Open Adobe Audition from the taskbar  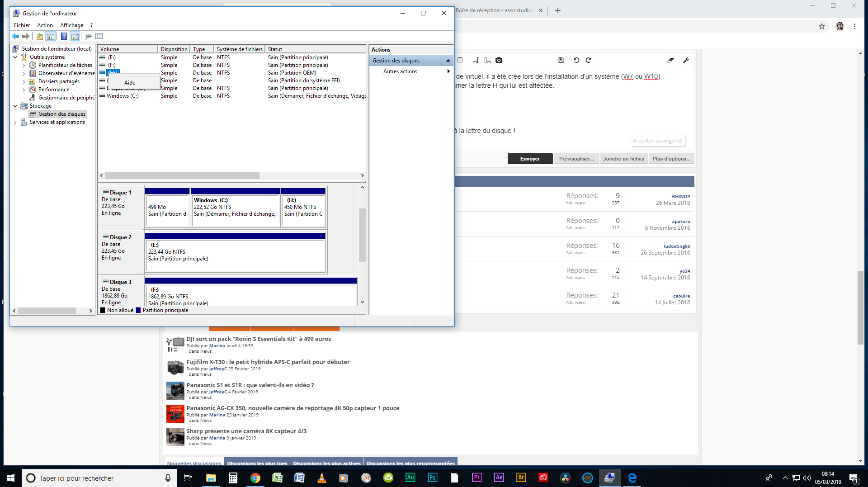pyautogui.click(x=410, y=478)
